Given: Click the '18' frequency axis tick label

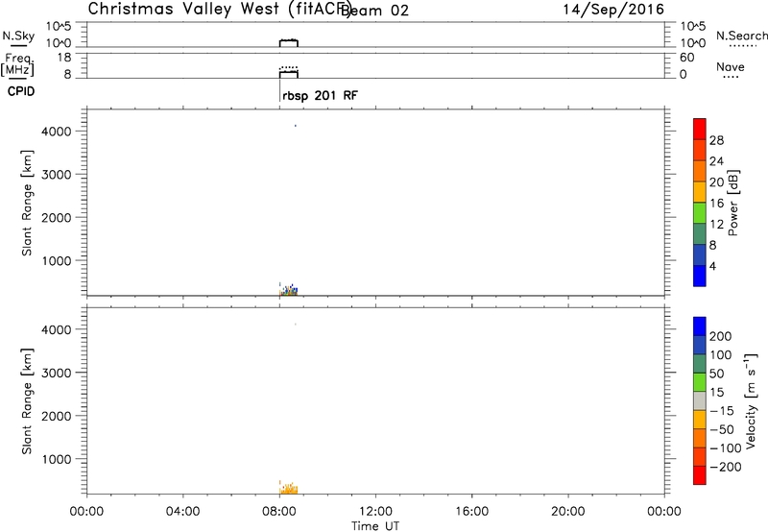Looking at the screenshot, I should 64,58.
